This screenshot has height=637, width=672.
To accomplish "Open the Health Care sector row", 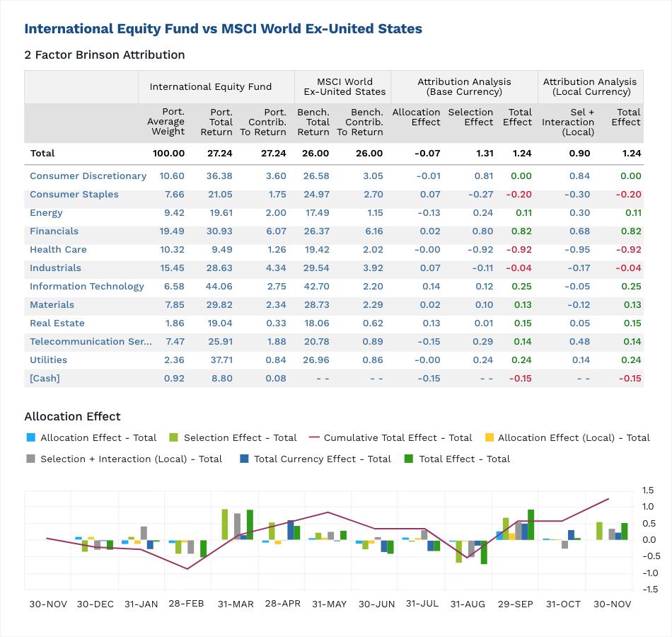I will (x=59, y=249).
